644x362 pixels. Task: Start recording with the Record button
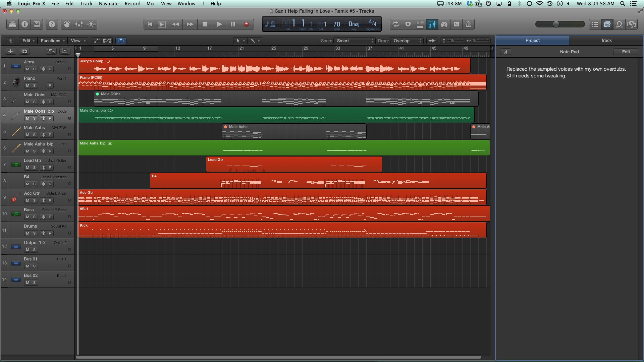click(x=246, y=24)
